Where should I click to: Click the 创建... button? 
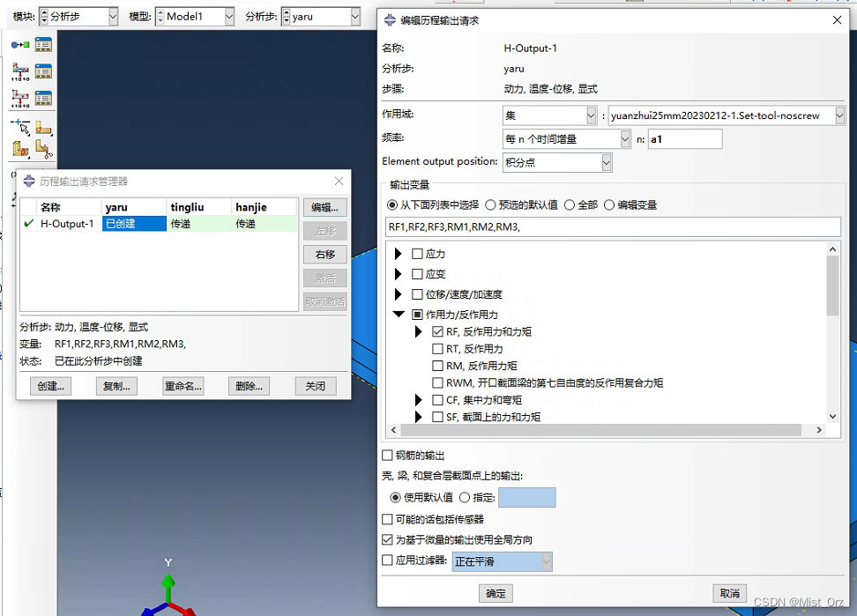coord(51,386)
